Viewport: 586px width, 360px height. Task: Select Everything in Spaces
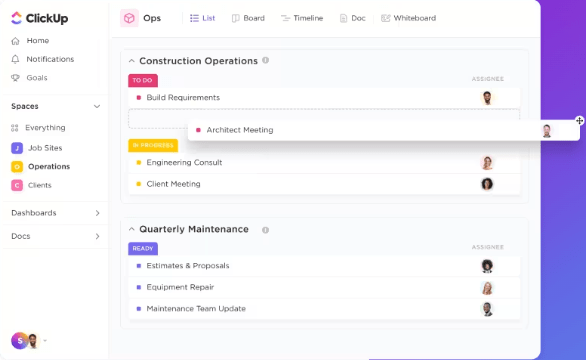(45, 128)
